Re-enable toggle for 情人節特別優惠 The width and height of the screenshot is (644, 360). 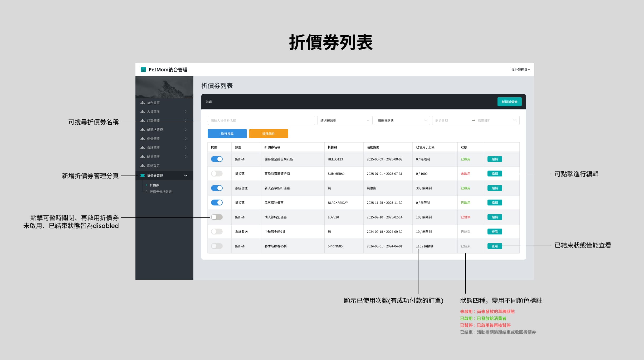(217, 217)
